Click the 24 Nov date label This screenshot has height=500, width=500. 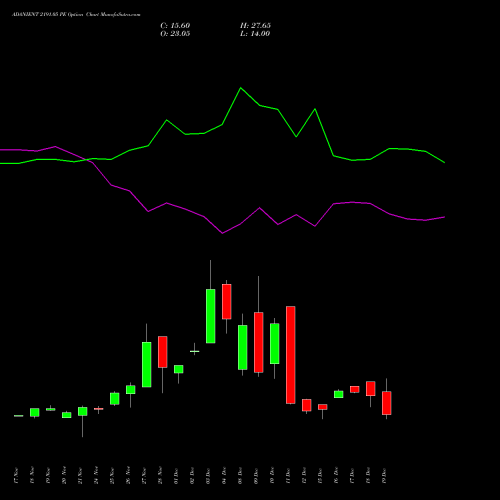click(96, 476)
